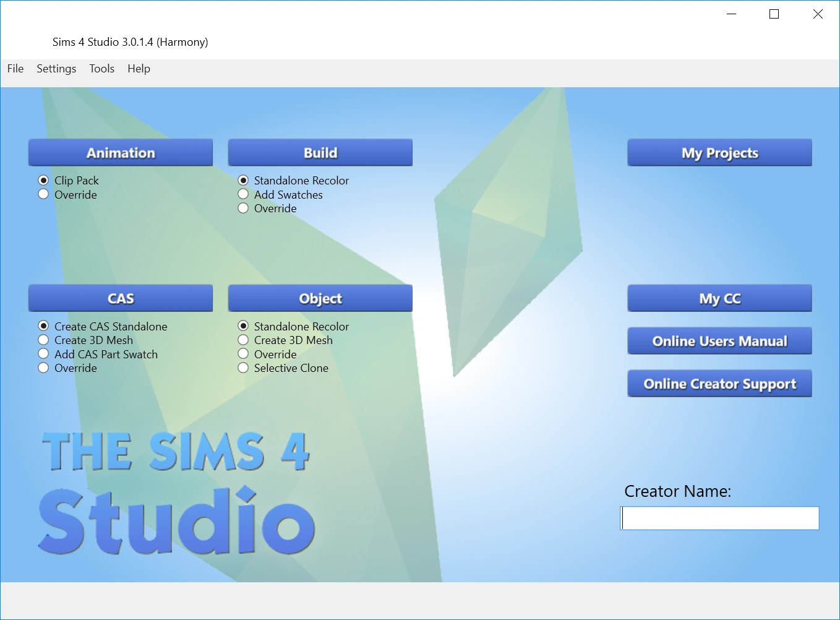Open My Projects

point(720,153)
